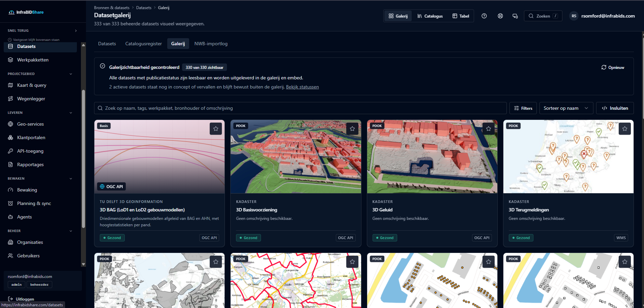The height and width of the screenshot is (308, 644).
Task: Open Bewaking page
Action: click(40, 190)
